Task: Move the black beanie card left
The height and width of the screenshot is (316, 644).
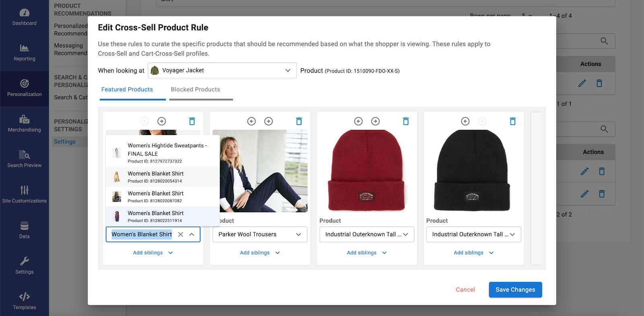Action: (465, 121)
